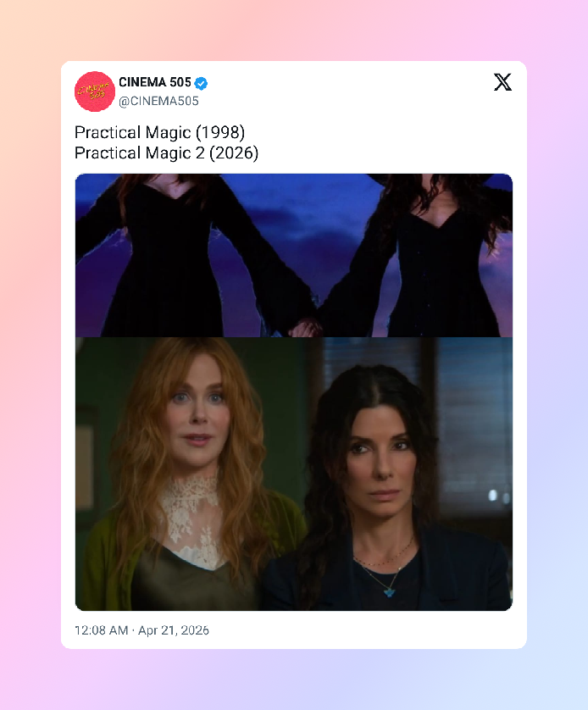588x710 pixels.
Task: Open the bottom photo of two women
Action: tap(294, 474)
